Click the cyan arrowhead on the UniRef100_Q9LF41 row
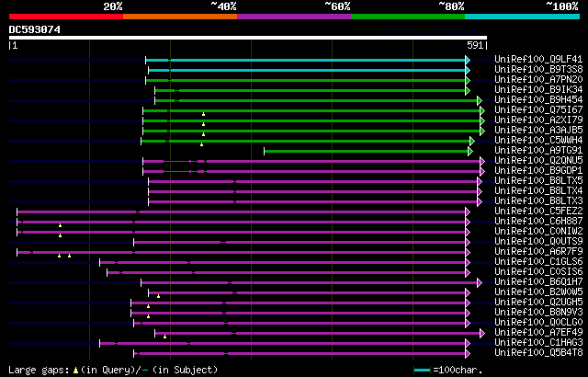Screen dimensions: 588x377 coord(468,60)
